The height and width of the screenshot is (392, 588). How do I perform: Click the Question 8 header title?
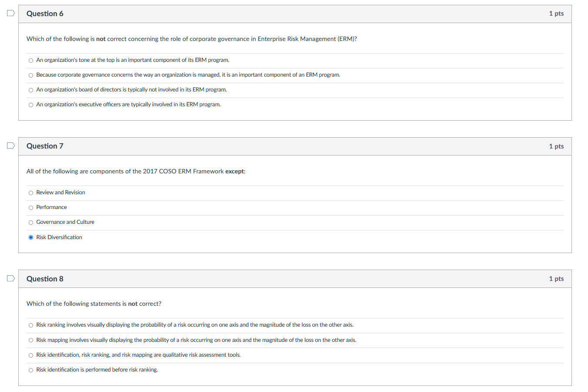45,279
